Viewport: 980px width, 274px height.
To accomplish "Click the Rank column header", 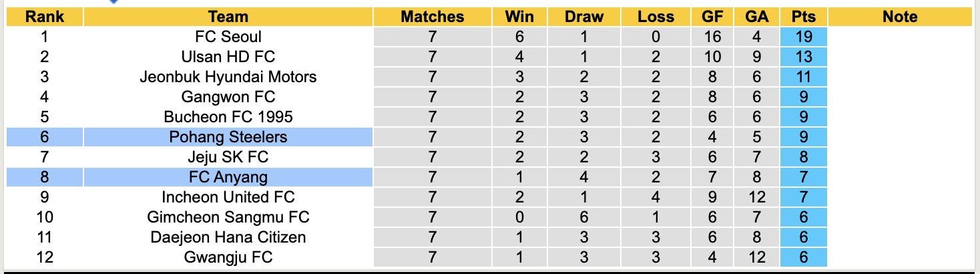I will (x=44, y=17).
